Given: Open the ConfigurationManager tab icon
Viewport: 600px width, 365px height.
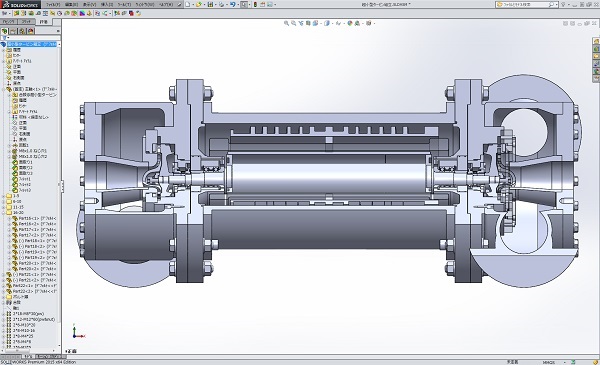Looking at the screenshot, I should (22, 31).
